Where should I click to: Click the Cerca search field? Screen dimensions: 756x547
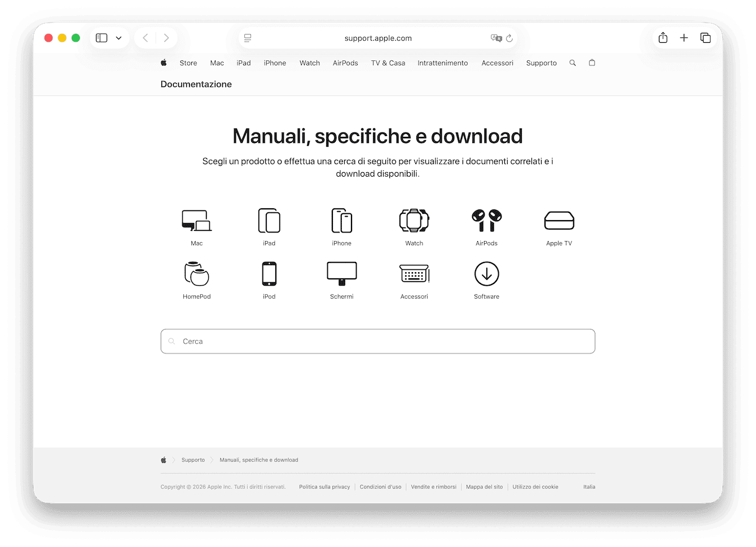click(x=378, y=342)
